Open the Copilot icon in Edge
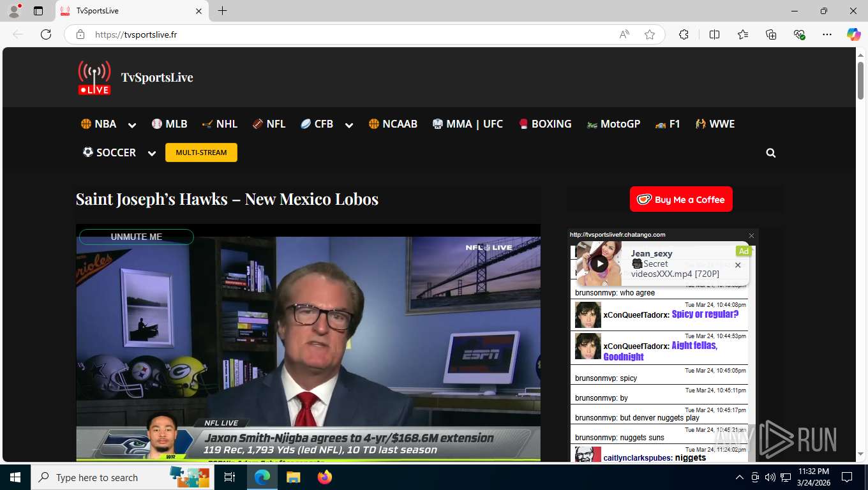The height and width of the screenshot is (490, 868). click(853, 34)
